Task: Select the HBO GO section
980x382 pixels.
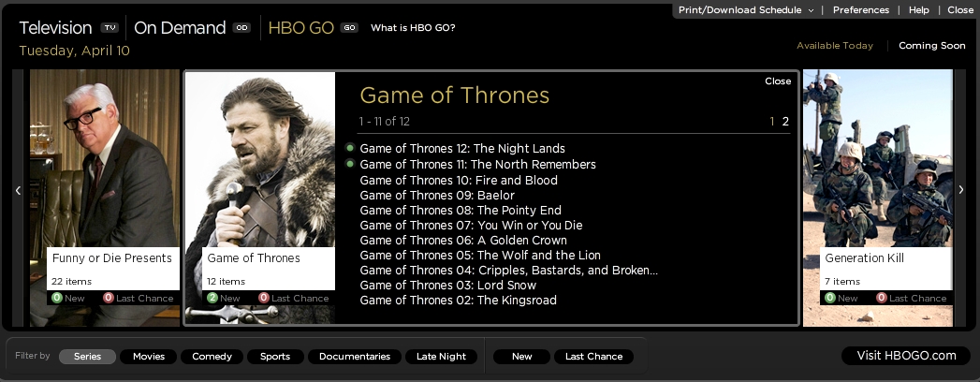Action: coord(300,27)
